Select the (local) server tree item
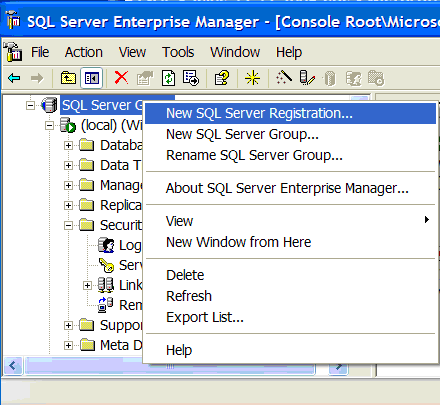 pyautogui.click(x=112, y=125)
